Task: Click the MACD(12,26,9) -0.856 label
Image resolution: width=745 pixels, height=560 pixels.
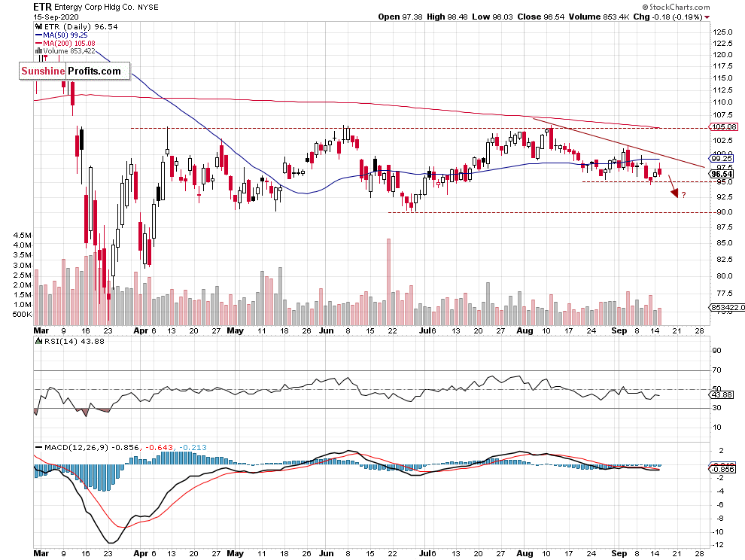Action: point(87,447)
